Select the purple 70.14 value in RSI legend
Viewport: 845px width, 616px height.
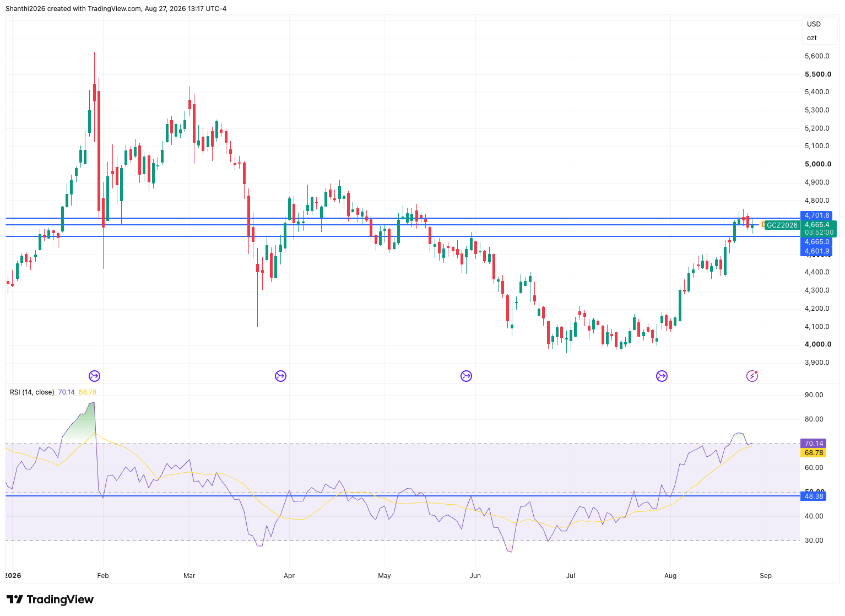pos(66,392)
